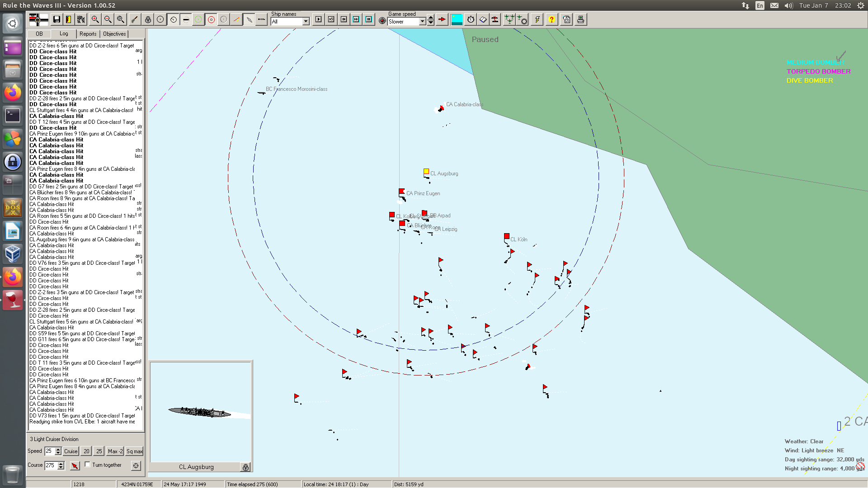Click the cyan sea and sky icon
This screenshot has height=488, width=868.
[x=457, y=19]
